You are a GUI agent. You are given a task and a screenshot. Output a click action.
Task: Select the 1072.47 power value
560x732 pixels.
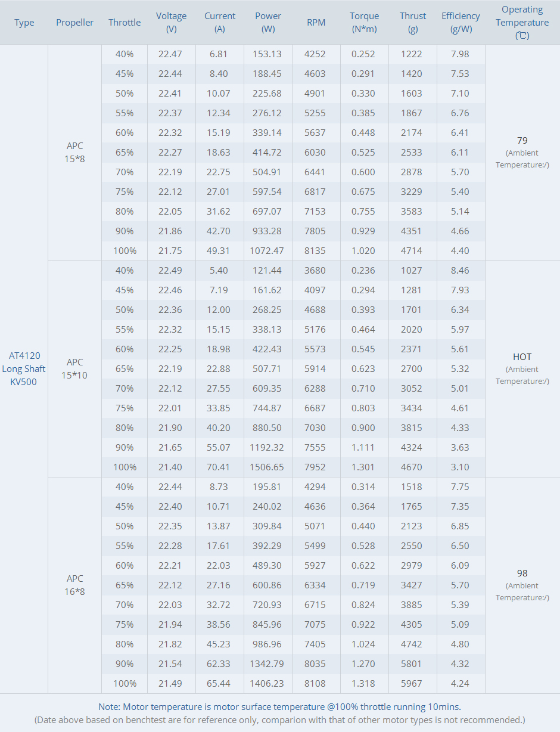[x=267, y=250]
